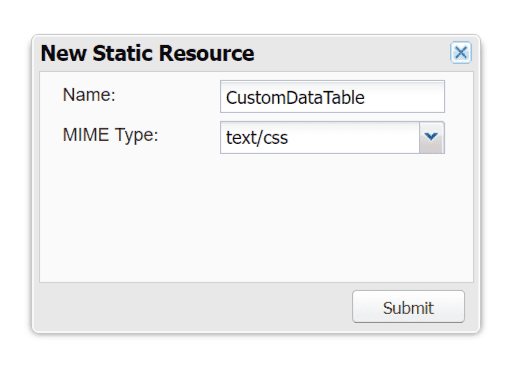
Task: Click the dialog footer beside Submit
Action: (x=193, y=307)
